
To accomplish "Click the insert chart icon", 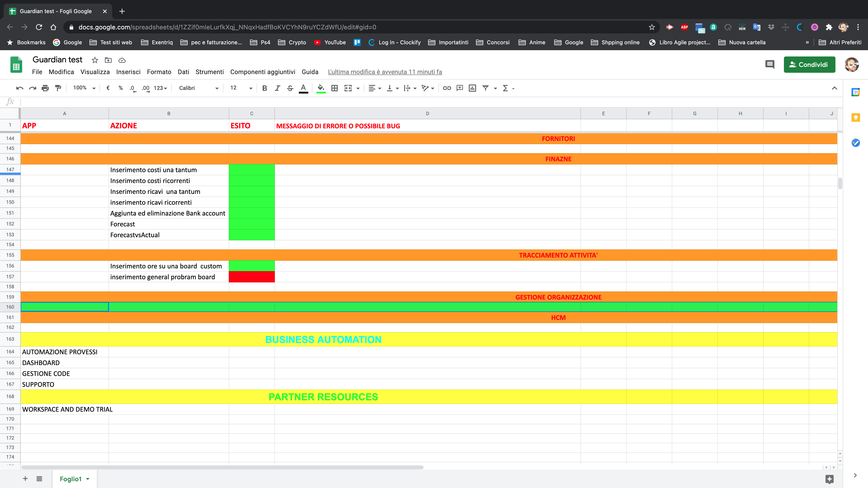I will 472,88.
